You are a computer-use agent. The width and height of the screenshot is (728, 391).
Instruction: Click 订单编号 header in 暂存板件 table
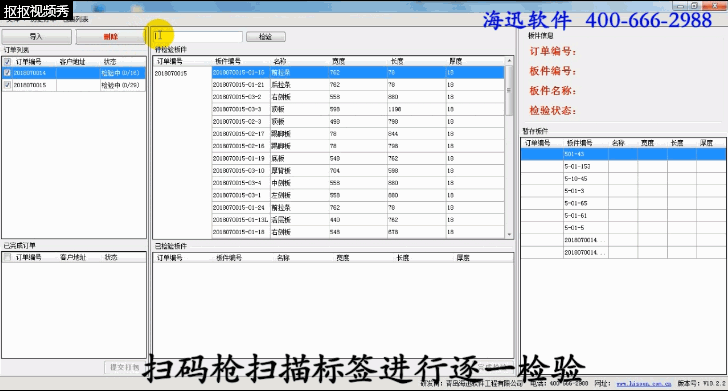tap(538, 143)
